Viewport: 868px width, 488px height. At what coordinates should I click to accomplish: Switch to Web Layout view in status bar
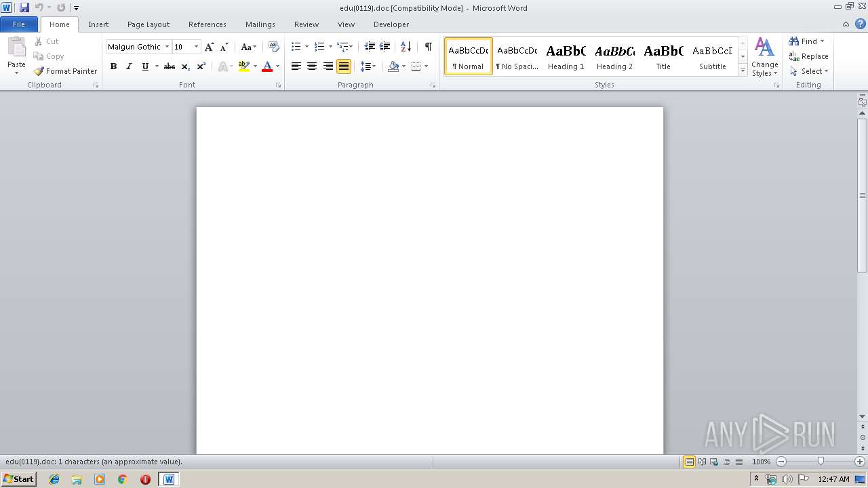(714, 462)
